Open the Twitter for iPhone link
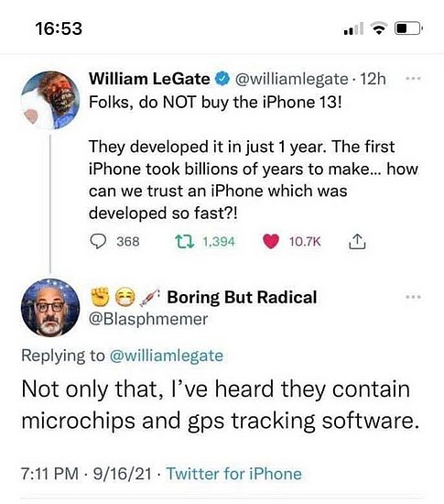Screen dimensions: 444x504 pyautogui.click(x=234, y=474)
